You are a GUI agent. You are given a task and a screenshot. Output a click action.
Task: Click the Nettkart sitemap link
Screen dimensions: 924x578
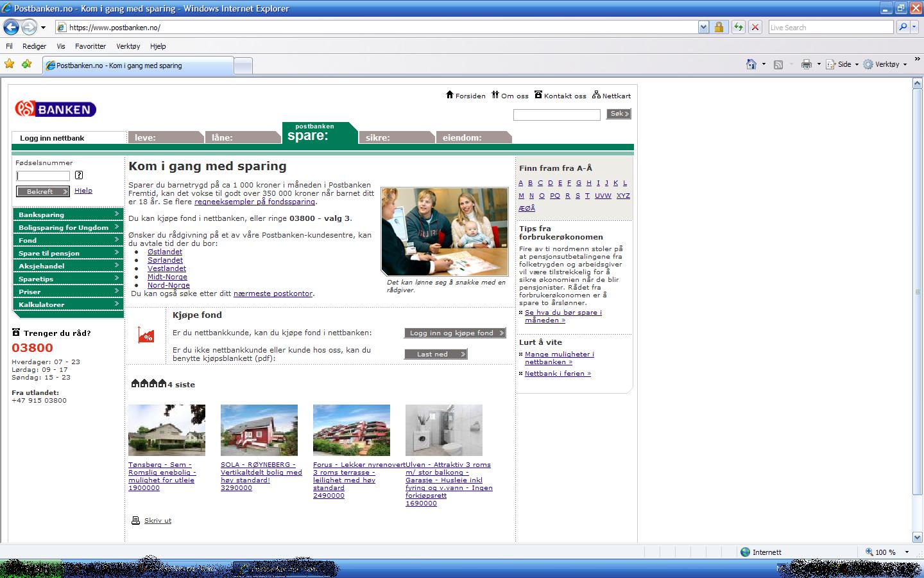[612, 96]
